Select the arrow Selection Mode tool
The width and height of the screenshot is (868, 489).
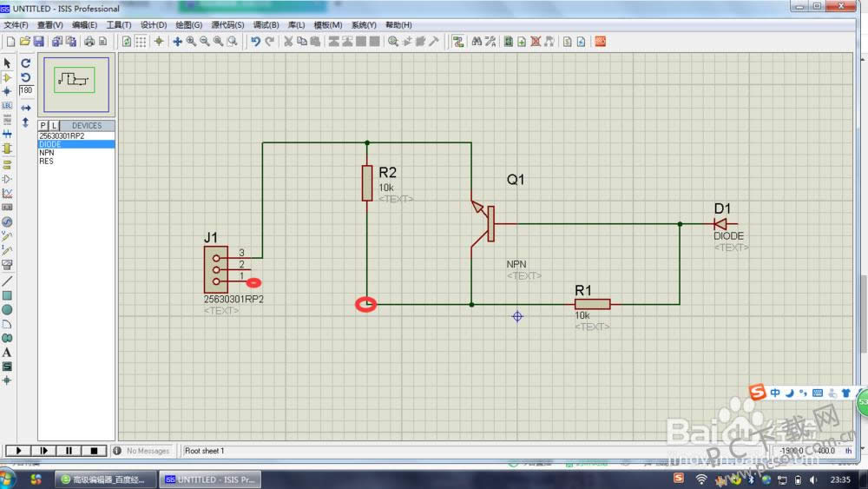8,63
